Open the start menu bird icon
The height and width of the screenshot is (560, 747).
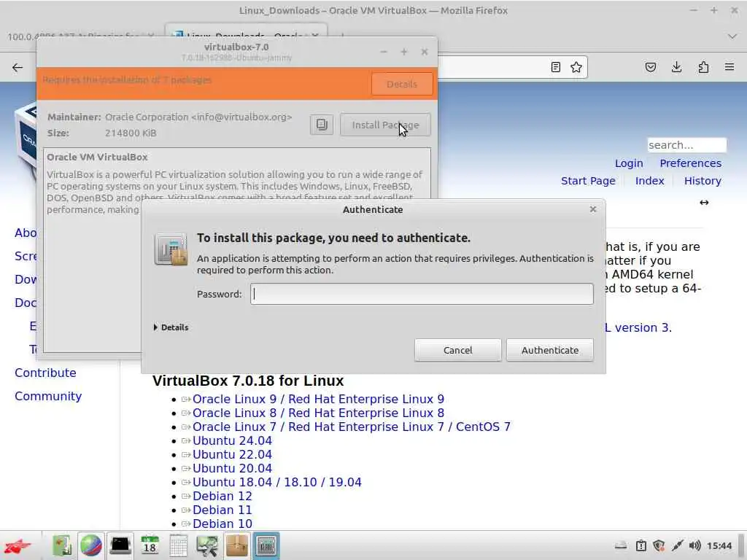18,545
